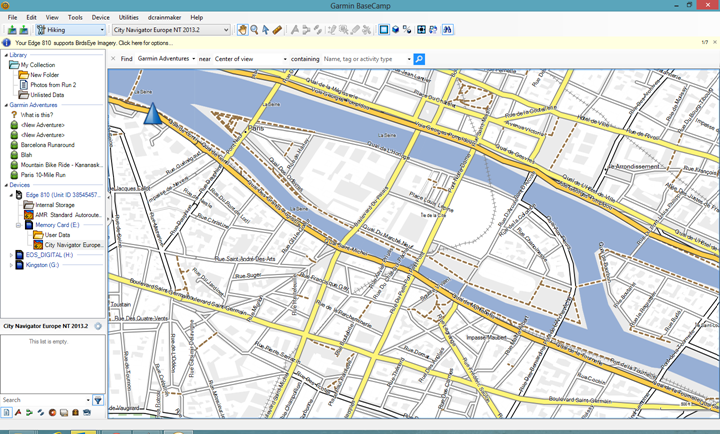Image resolution: width=720 pixels, height=434 pixels.
Task: Open the Edit menu
Action: pos(31,17)
